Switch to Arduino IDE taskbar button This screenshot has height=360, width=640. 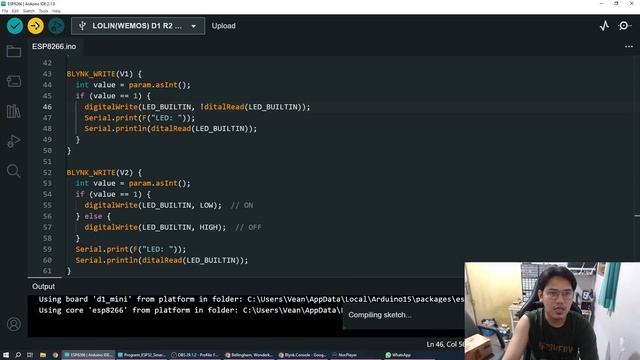click(x=89, y=355)
